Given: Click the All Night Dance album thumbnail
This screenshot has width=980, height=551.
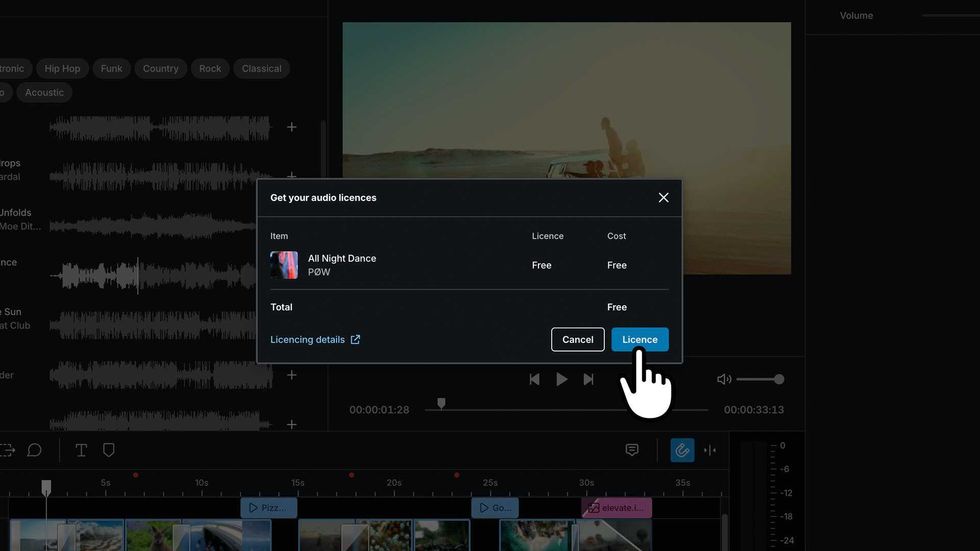Looking at the screenshot, I should 284,265.
